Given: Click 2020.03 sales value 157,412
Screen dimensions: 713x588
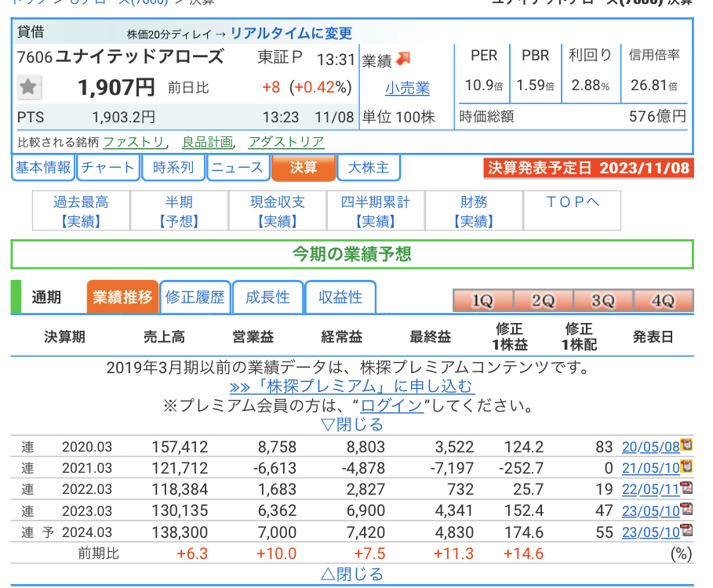Looking at the screenshot, I should pos(180,447).
